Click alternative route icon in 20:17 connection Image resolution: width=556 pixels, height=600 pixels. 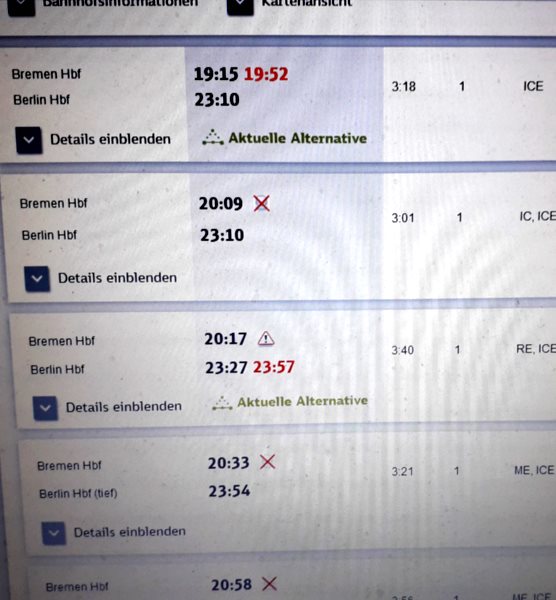click(x=222, y=403)
